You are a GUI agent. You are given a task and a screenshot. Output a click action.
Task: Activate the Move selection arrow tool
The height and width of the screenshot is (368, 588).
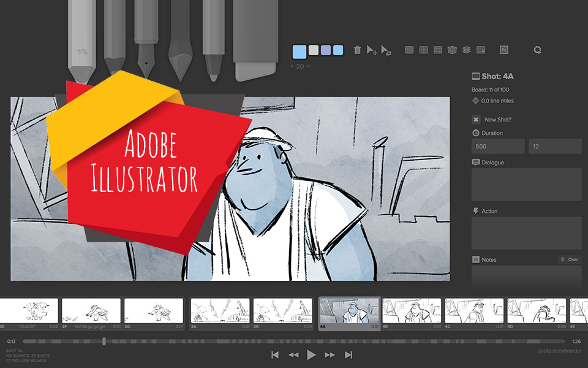coord(372,50)
